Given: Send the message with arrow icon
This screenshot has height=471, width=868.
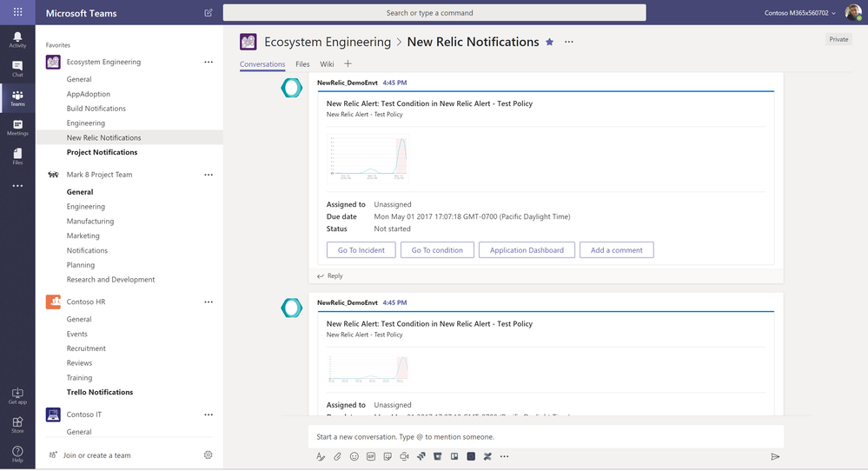Looking at the screenshot, I should pos(775,456).
